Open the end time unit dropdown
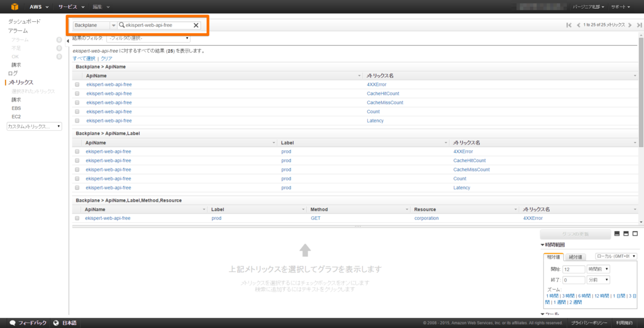The width and height of the screenshot is (644, 328). [x=598, y=280]
